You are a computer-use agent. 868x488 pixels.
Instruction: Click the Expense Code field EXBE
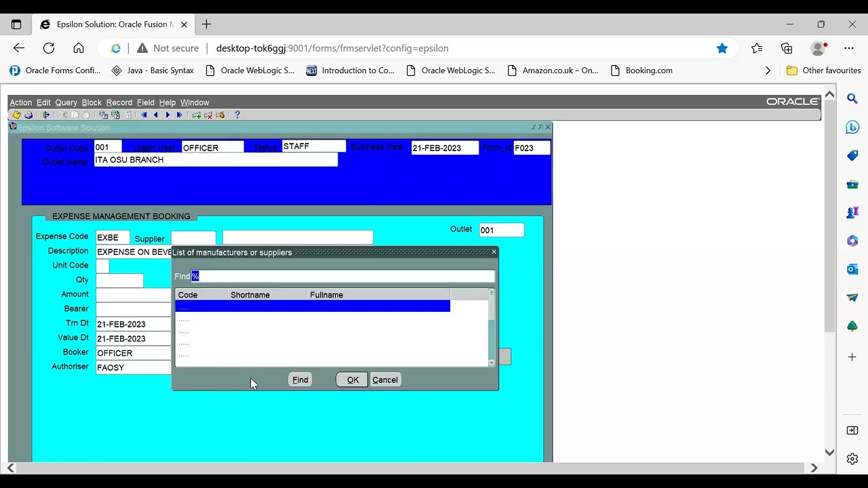pos(113,237)
